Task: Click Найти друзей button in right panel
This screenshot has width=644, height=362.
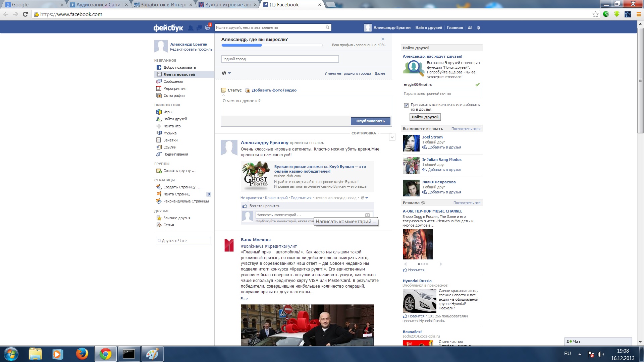Action: point(425,117)
